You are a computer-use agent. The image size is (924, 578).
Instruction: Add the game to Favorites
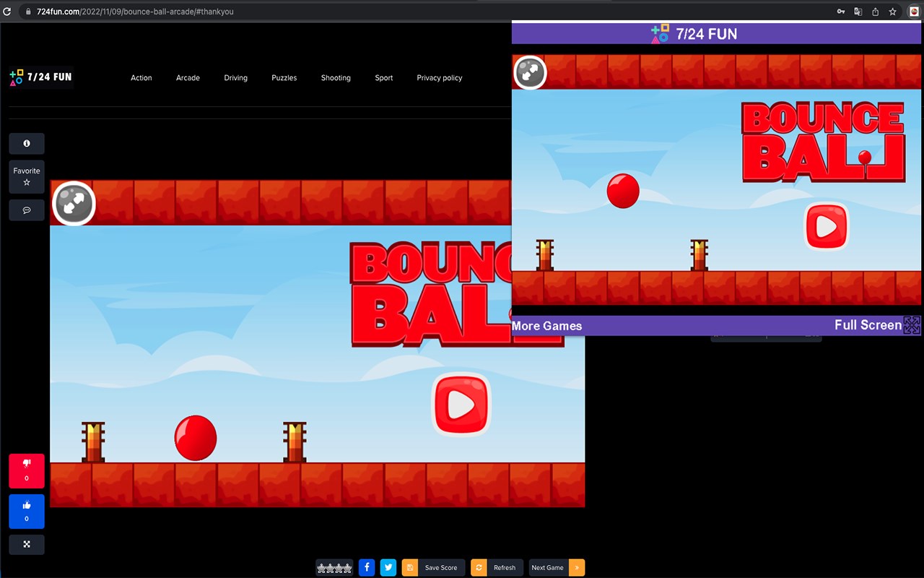27,176
